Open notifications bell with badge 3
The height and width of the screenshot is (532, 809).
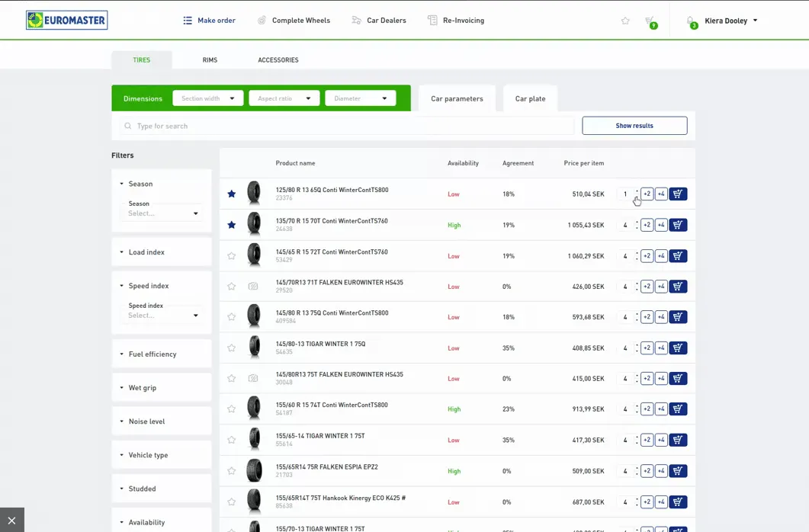pos(692,21)
